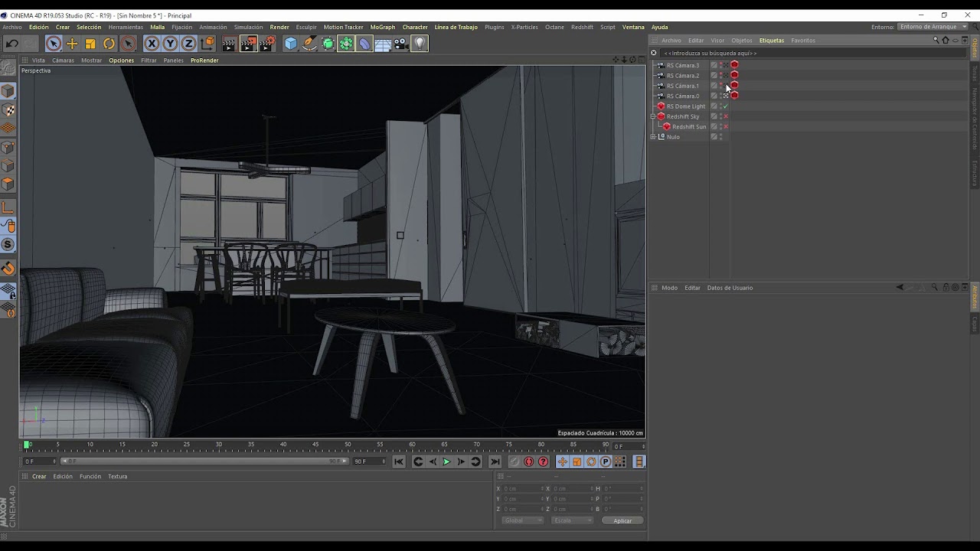Screen dimensions: 980x551
Task: Click the Light bulb object icon
Action: tap(420, 44)
